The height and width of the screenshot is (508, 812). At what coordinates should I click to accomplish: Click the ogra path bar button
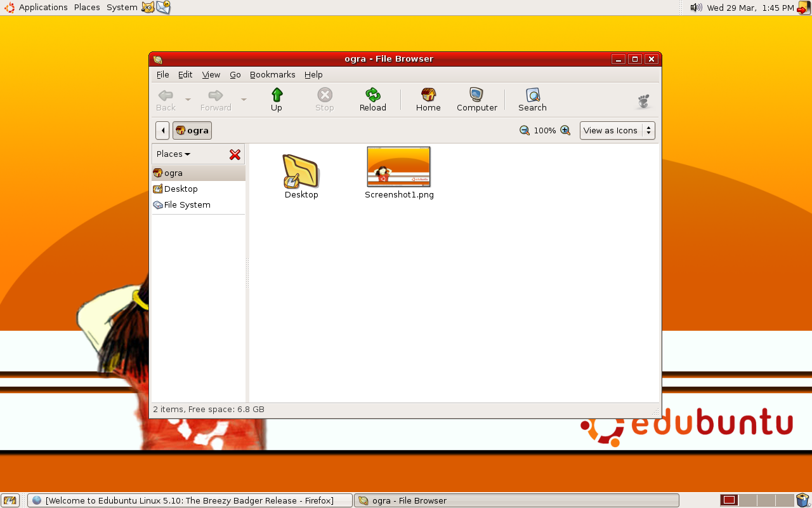point(192,130)
